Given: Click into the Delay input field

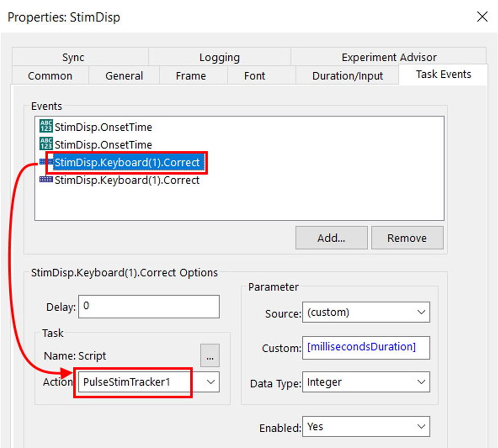Looking at the screenshot, I should pyautogui.click(x=149, y=306).
